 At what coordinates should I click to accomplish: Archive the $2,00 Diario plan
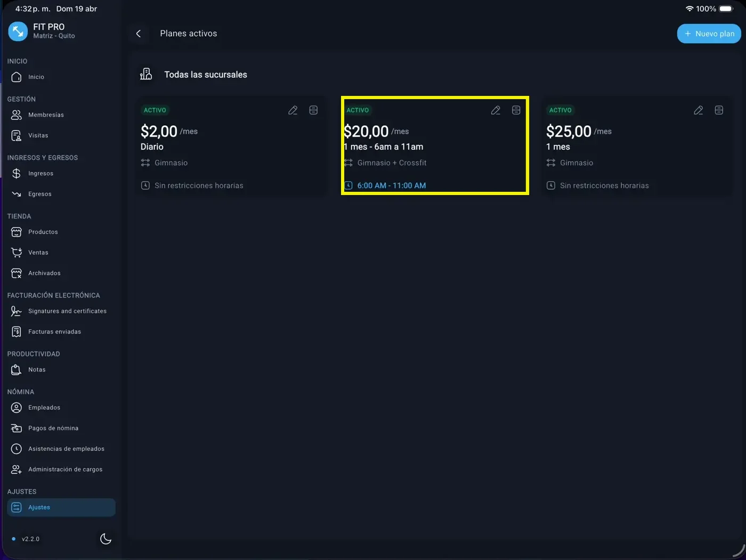point(313,110)
